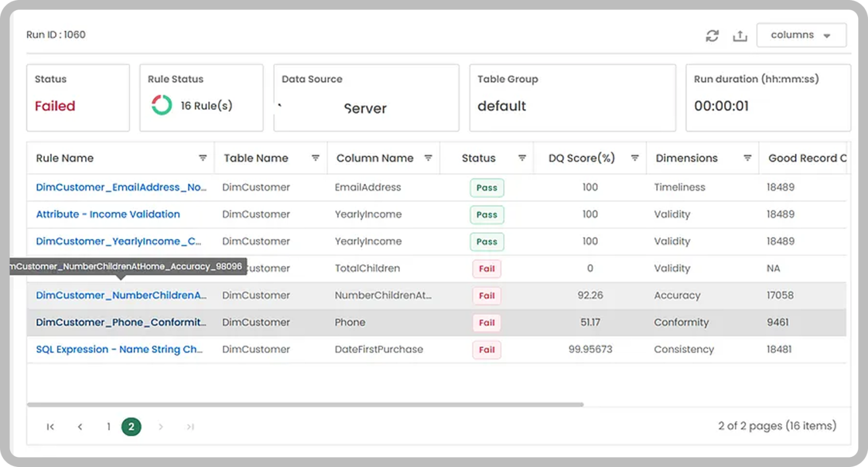
Task: Click the Rule Status donut chart icon
Action: (162, 105)
